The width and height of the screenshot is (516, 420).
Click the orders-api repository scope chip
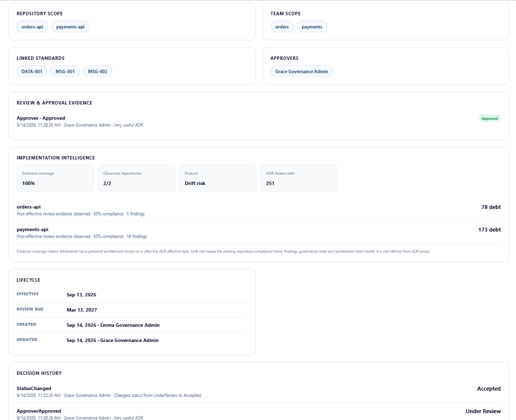(x=32, y=27)
